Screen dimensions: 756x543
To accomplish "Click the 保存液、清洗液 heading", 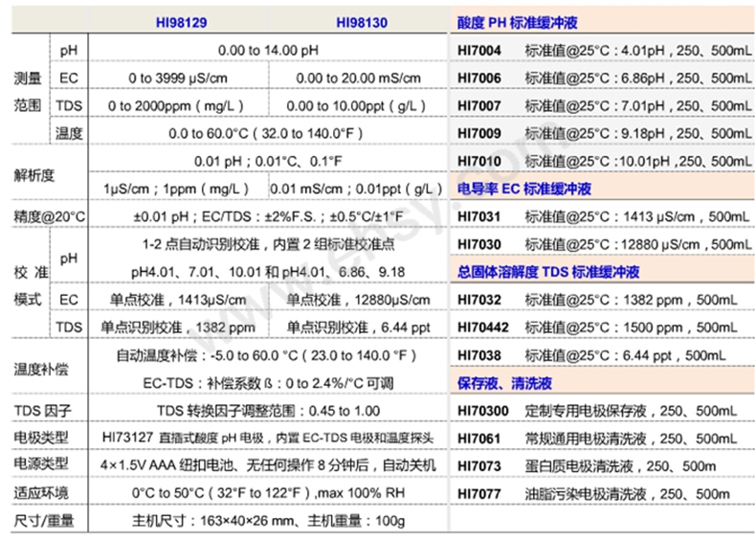I will (x=504, y=383).
